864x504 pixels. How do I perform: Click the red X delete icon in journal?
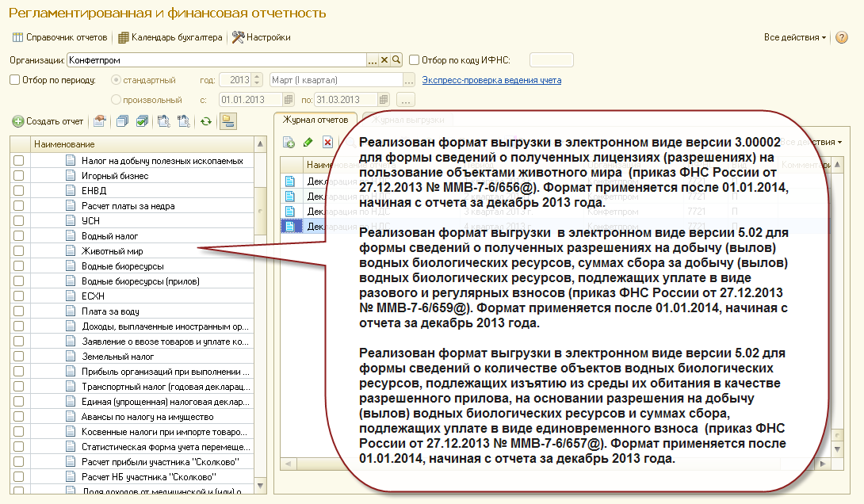(x=327, y=143)
